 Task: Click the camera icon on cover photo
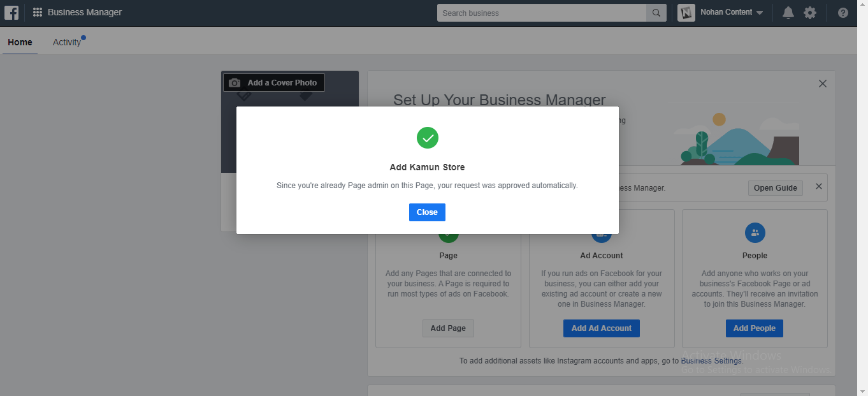pyautogui.click(x=235, y=83)
